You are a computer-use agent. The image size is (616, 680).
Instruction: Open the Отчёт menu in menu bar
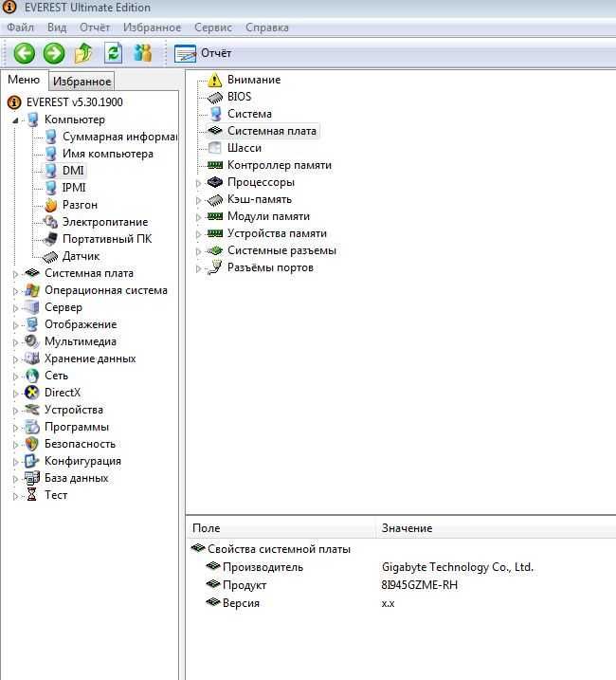(95, 28)
